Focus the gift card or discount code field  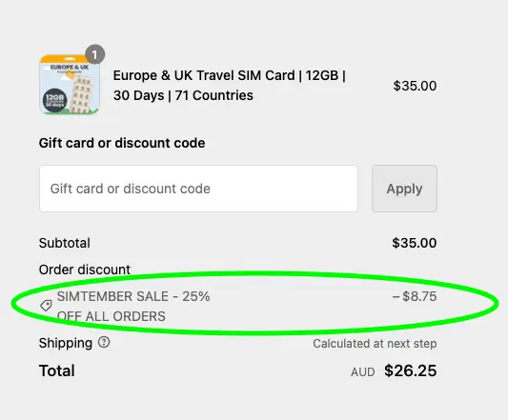pos(198,189)
